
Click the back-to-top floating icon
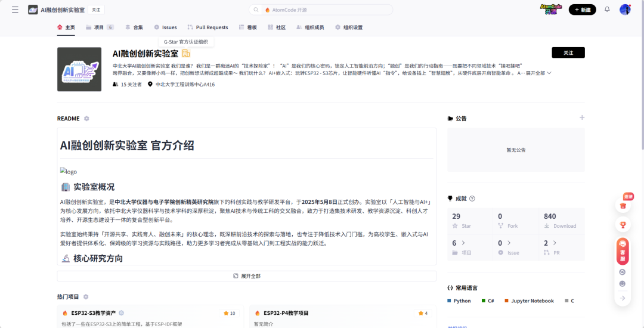point(623,272)
